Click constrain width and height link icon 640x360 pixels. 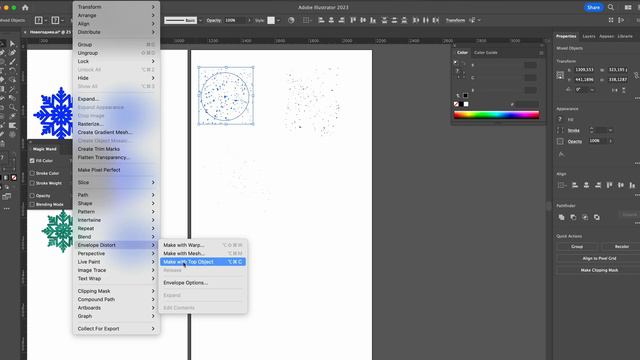coord(636,75)
